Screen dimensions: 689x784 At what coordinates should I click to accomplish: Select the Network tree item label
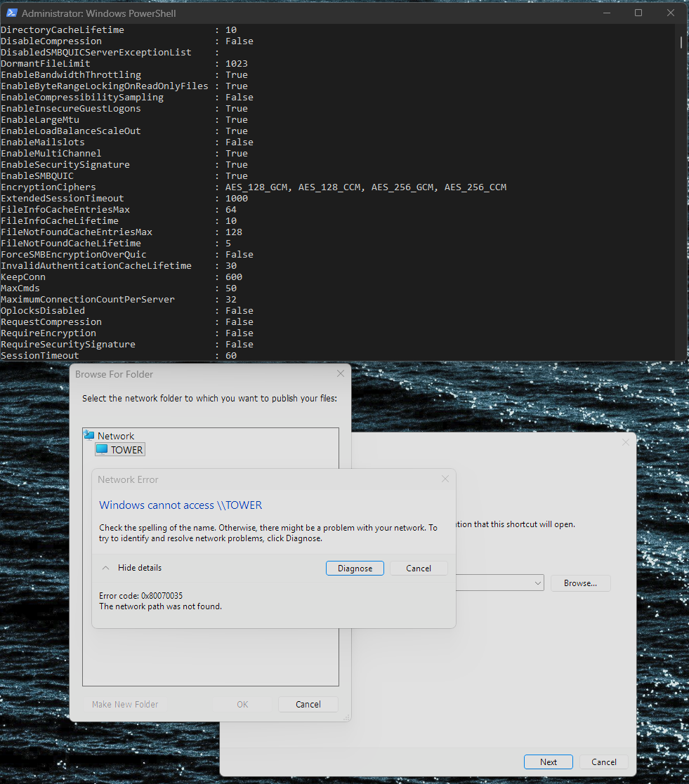(116, 435)
